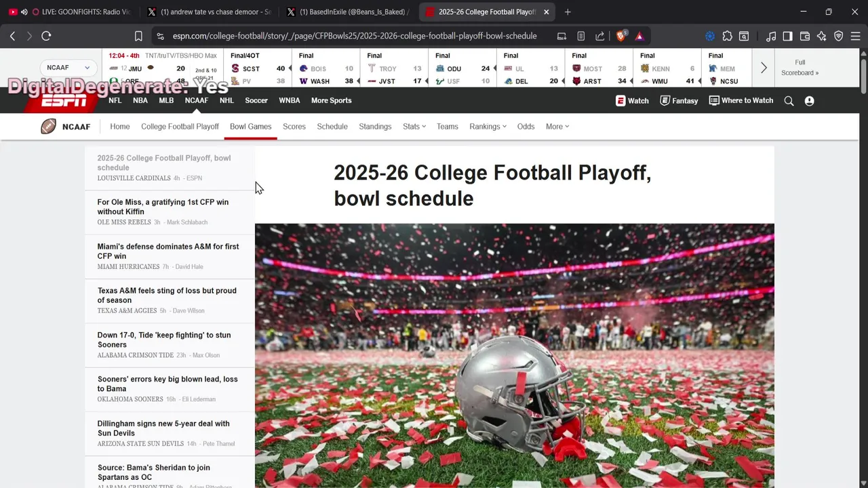868x488 pixels.
Task: Open Texas A&M feels sting of loss story
Action: click(167, 295)
